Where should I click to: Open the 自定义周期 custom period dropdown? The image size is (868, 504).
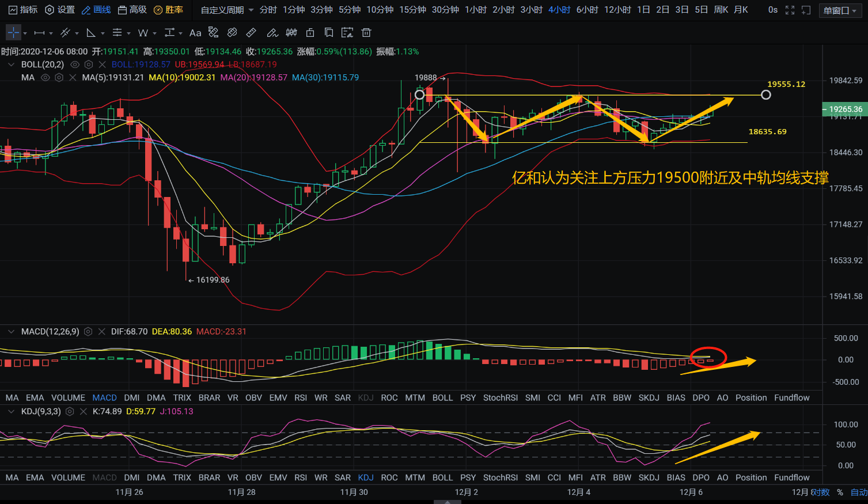point(227,10)
